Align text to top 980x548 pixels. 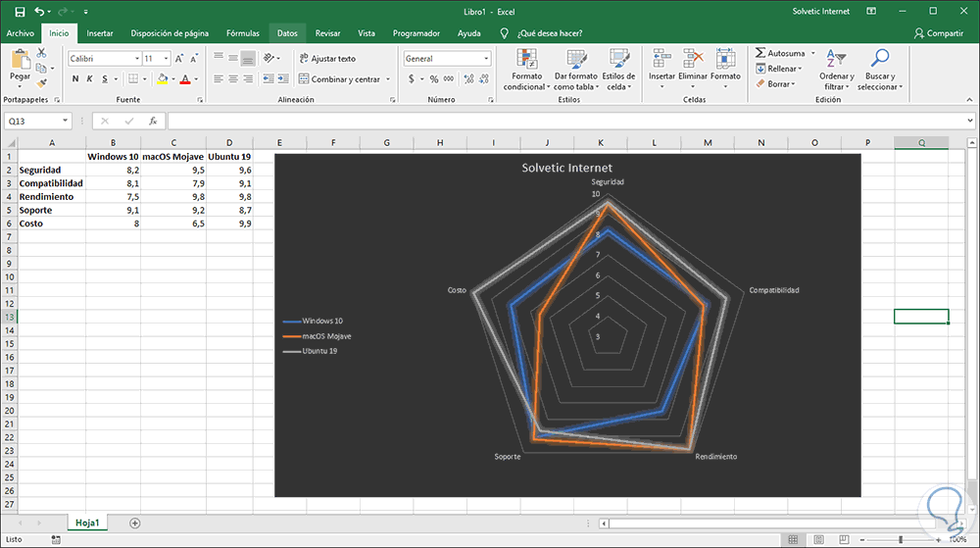click(219, 58)
